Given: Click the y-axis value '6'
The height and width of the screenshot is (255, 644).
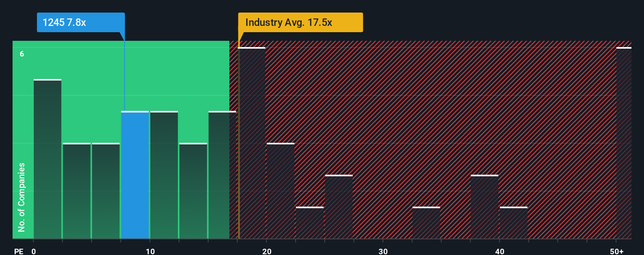Looking at the screenshot, I should tap(22, 54).
